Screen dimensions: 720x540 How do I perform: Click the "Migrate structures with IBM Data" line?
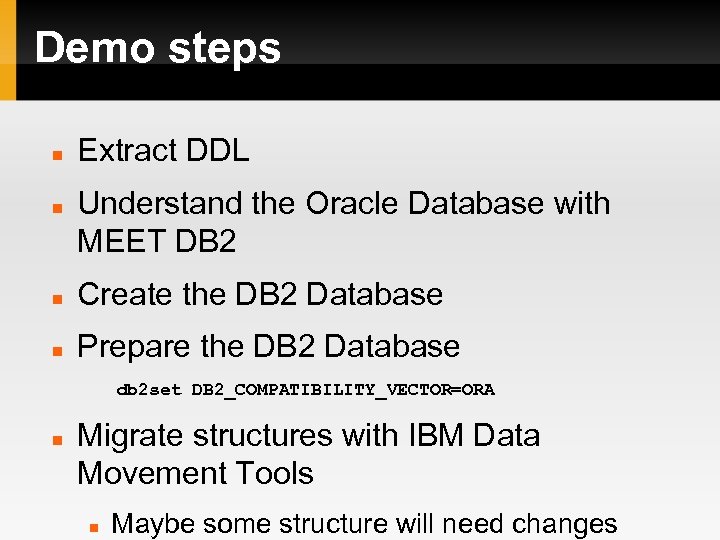pyautogui.click(x=308, y=436)
